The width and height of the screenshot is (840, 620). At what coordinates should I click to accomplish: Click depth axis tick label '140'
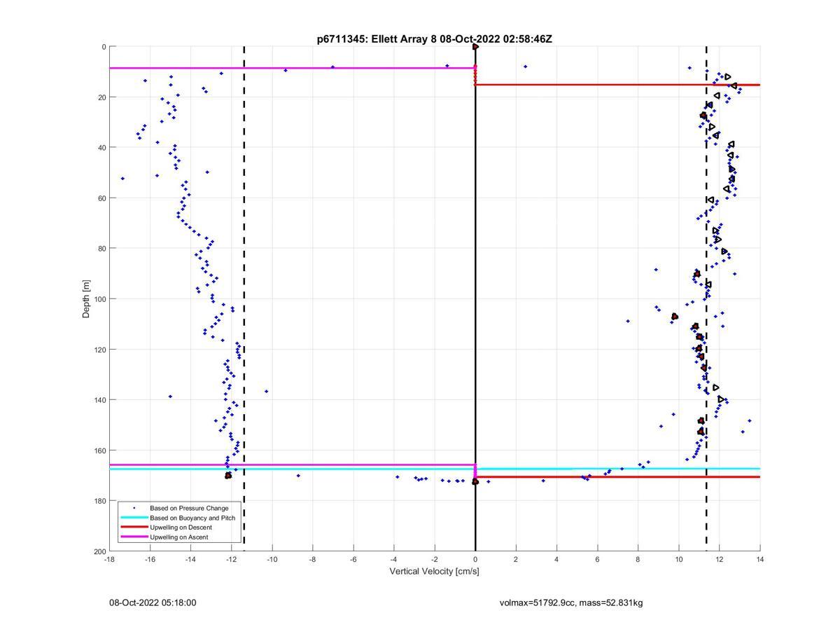pyautogui.click(x=99, y=400)
